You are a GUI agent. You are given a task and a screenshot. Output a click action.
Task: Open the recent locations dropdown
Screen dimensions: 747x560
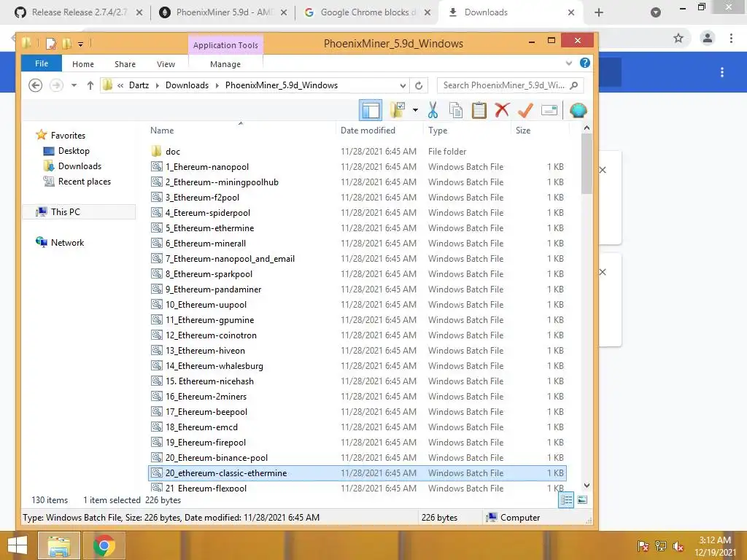coord(74,86)
